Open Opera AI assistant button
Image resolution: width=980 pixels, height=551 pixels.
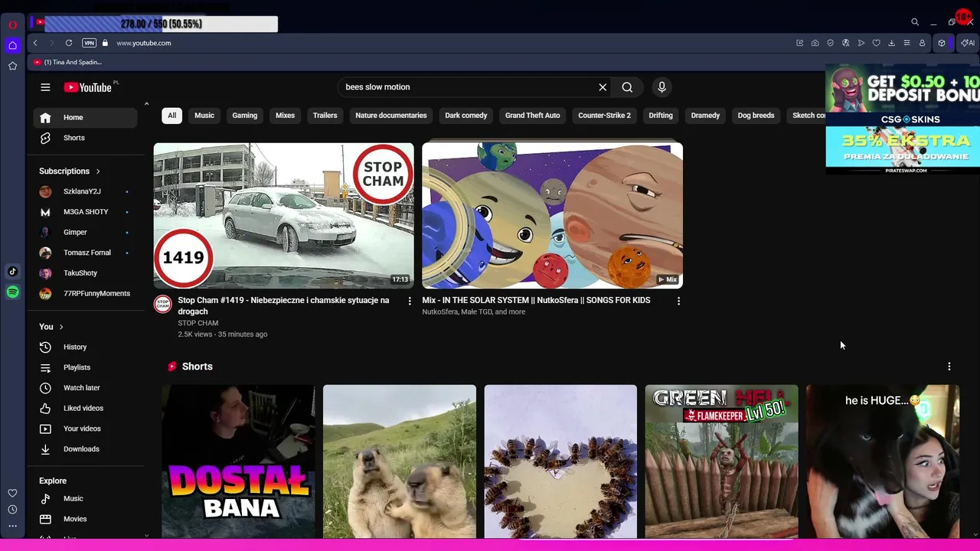pyautogui.click(x=968, y=43)
